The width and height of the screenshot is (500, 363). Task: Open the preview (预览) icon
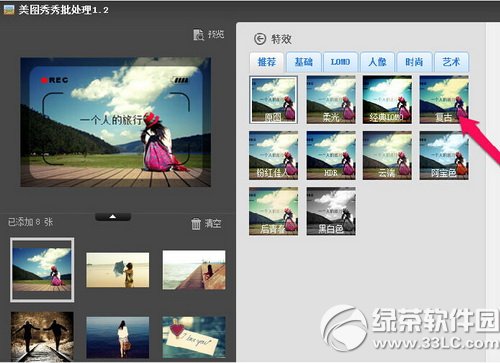pos(198,35)
